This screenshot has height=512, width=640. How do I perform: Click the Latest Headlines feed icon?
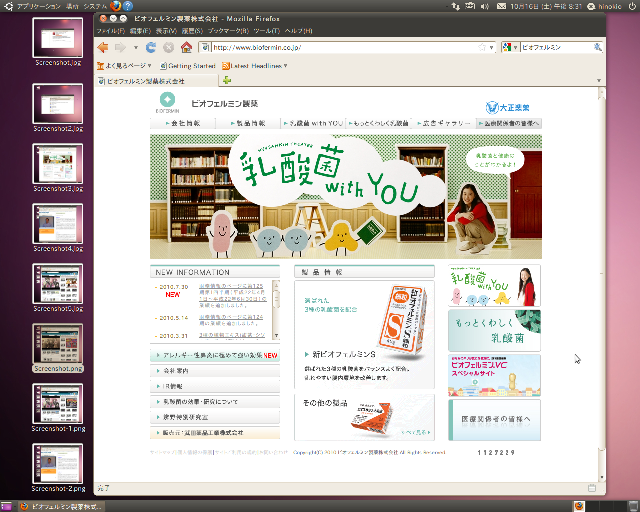[x=225, y=66]
